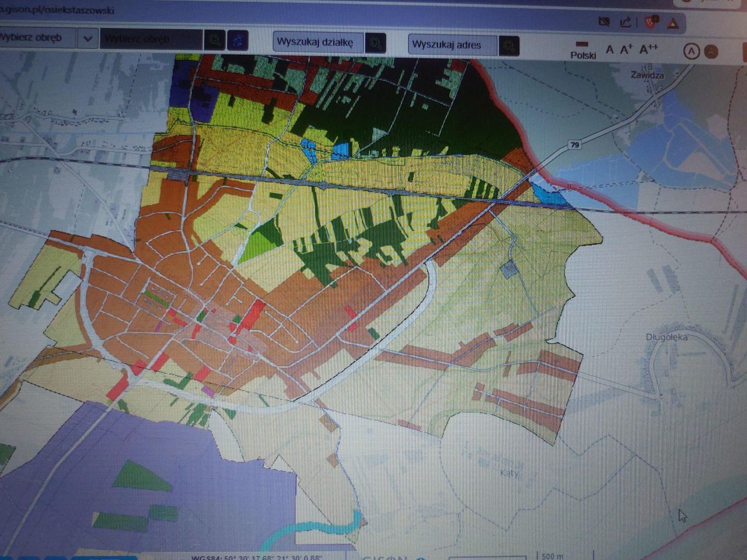Toggle the brown high-contrast A button
This screenshot has height=560, width=747.
710,52
